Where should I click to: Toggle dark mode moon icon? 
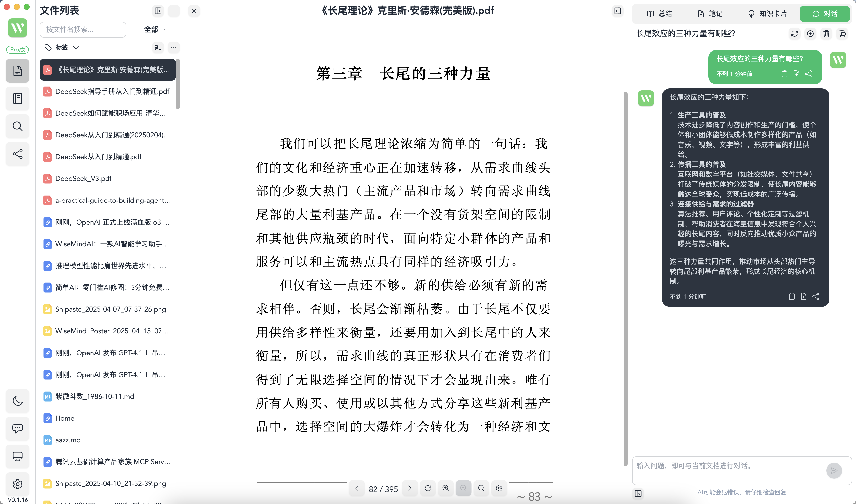17,401
